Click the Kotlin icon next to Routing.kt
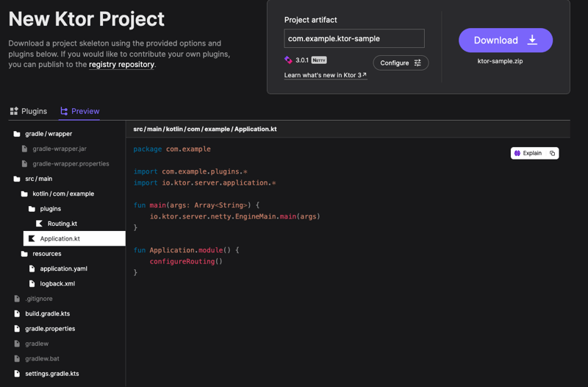 tap(39, 224)
